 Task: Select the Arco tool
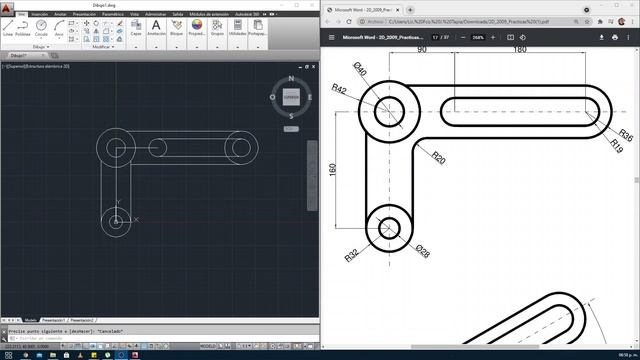pyautogui.click(x=59, y=28)
